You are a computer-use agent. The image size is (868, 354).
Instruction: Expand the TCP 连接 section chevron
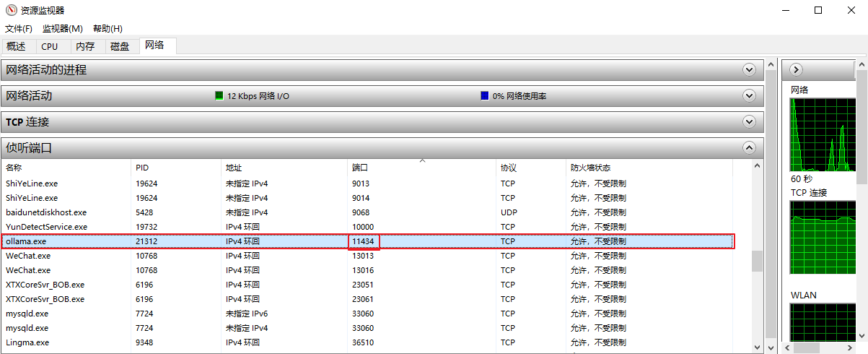749,122
